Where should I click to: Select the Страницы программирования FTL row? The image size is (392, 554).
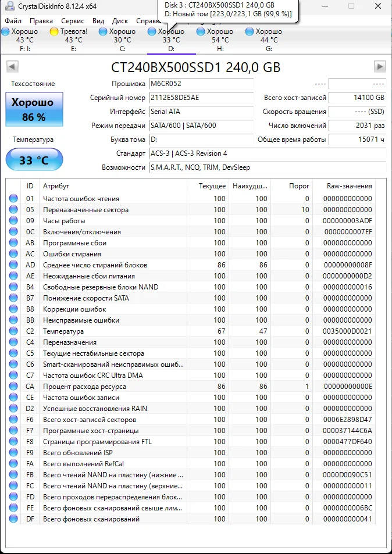tap(191, 442)
